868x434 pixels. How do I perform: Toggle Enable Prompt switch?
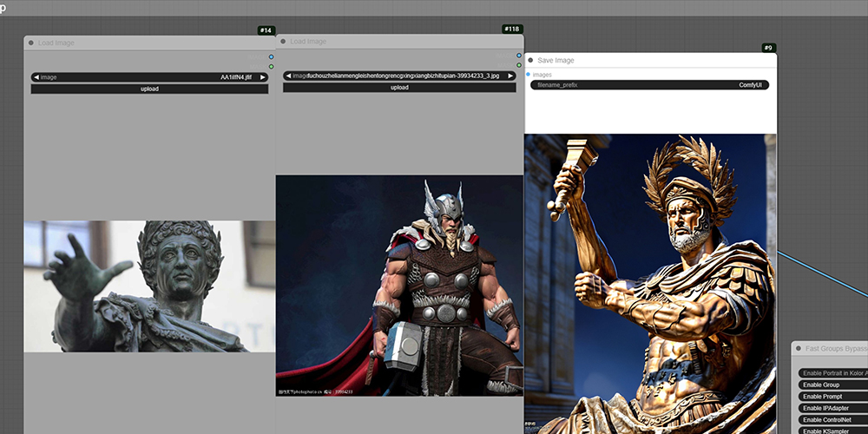pyautogui.click(x=833, y=397)
